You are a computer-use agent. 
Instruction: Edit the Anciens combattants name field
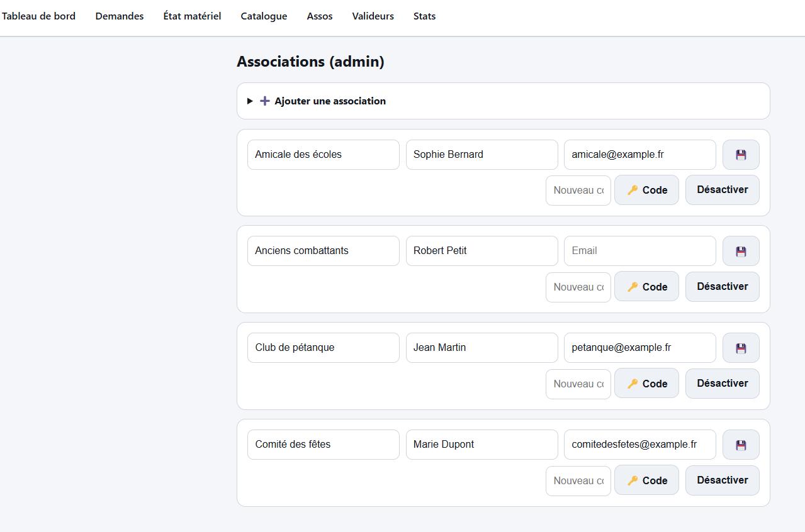coord(324,251)
